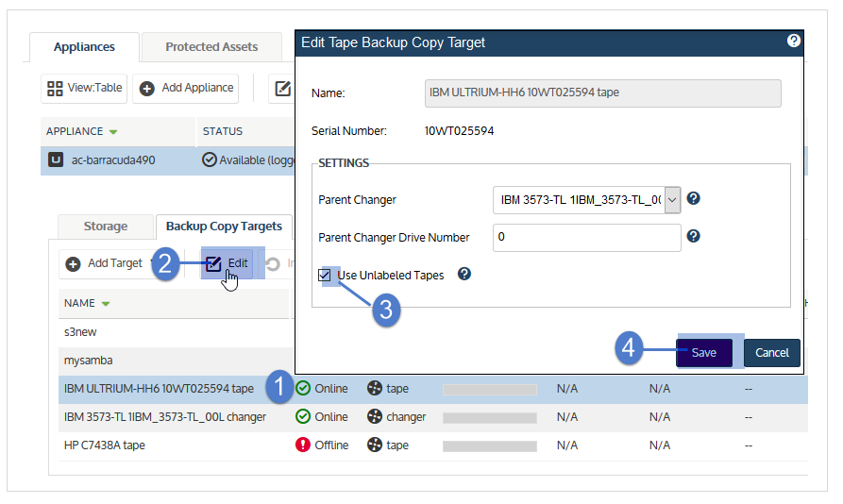Click usage bar for IBM ULTRIUM tape row
Screen dimensions: 843x504
[490, 390]
